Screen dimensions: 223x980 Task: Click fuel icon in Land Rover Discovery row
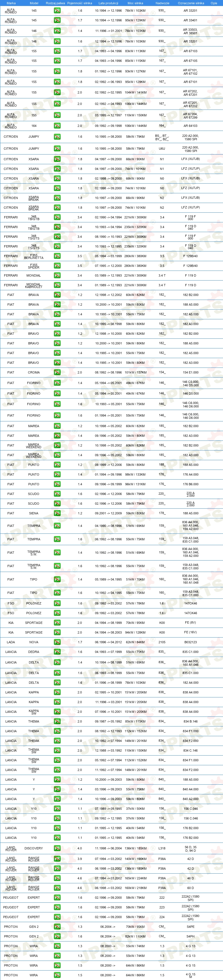tap(57, 848)
